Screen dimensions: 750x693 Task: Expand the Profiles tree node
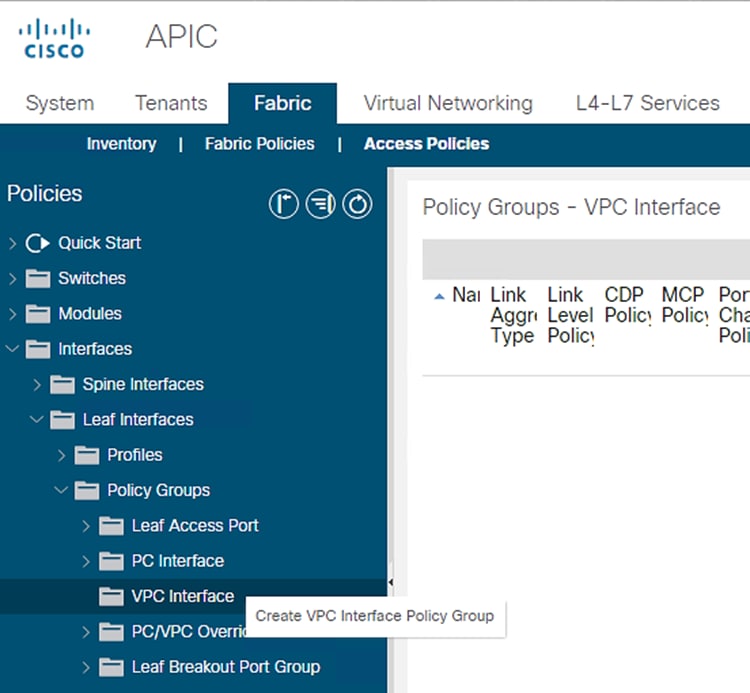(62, 455)
